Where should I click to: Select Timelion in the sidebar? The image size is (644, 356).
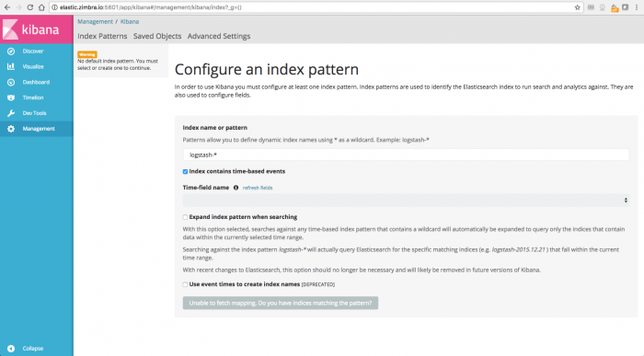tap(33, 98)
